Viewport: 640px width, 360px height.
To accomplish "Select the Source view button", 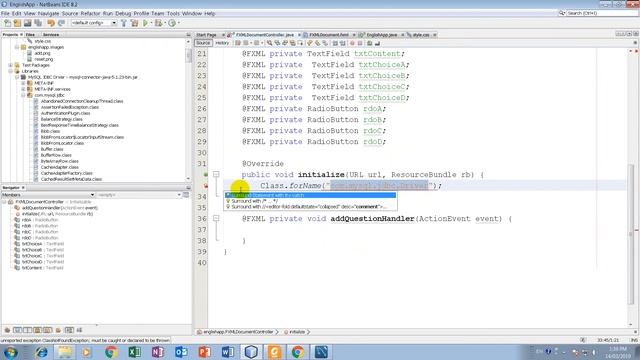I will [x=203, y=43].
